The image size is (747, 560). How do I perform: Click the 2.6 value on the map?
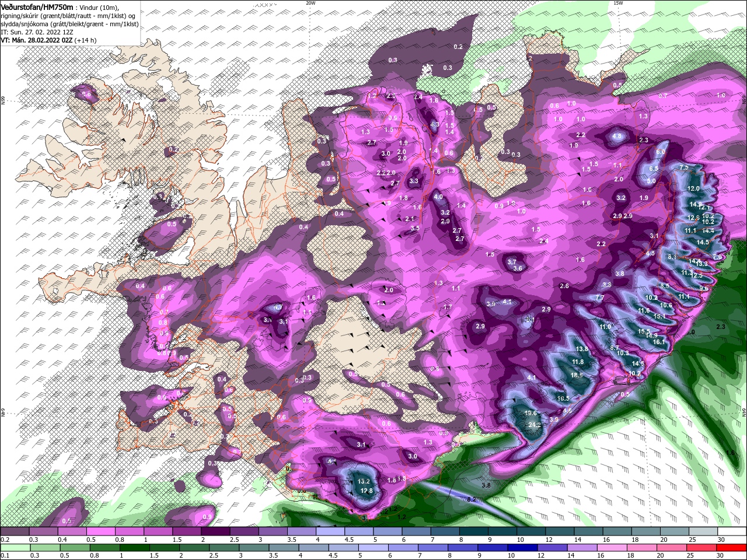(x=564, y=286)
